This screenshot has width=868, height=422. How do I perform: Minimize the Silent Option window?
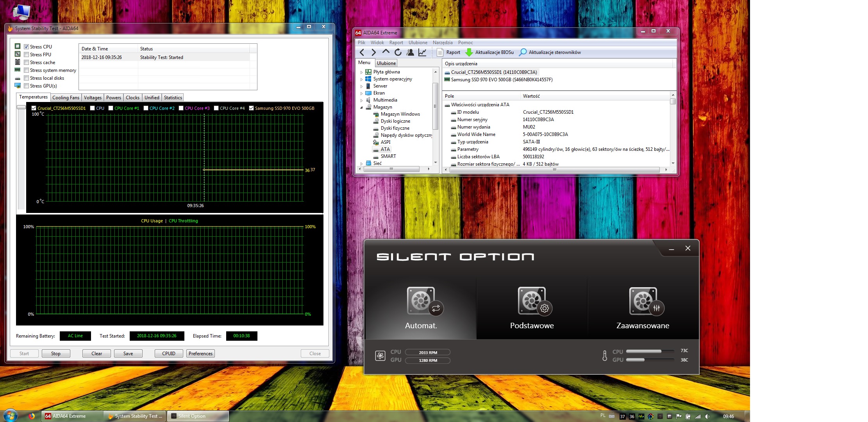click(672, 249)
